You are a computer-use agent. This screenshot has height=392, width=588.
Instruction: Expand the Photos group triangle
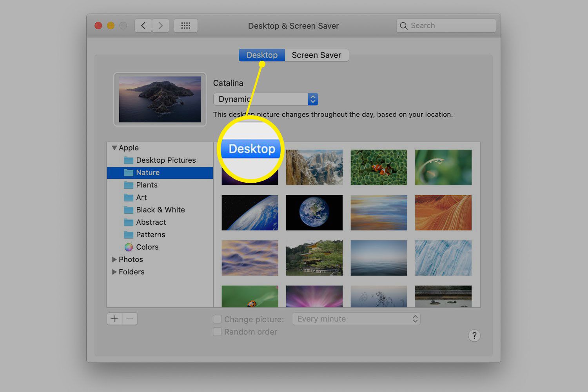tap(114, 260)
